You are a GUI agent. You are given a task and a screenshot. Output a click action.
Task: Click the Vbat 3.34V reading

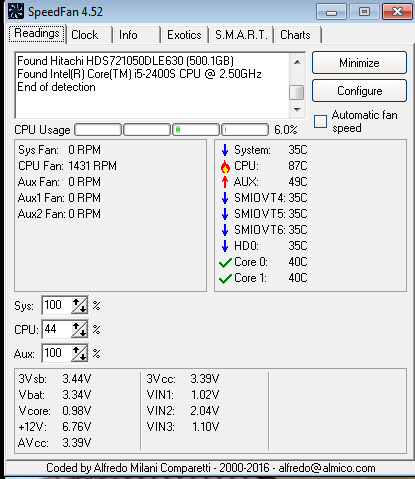pos(55,395)
